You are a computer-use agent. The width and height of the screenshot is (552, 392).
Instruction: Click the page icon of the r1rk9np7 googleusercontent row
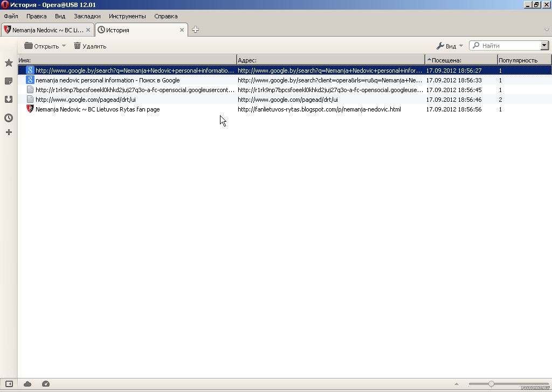(30, 89)
